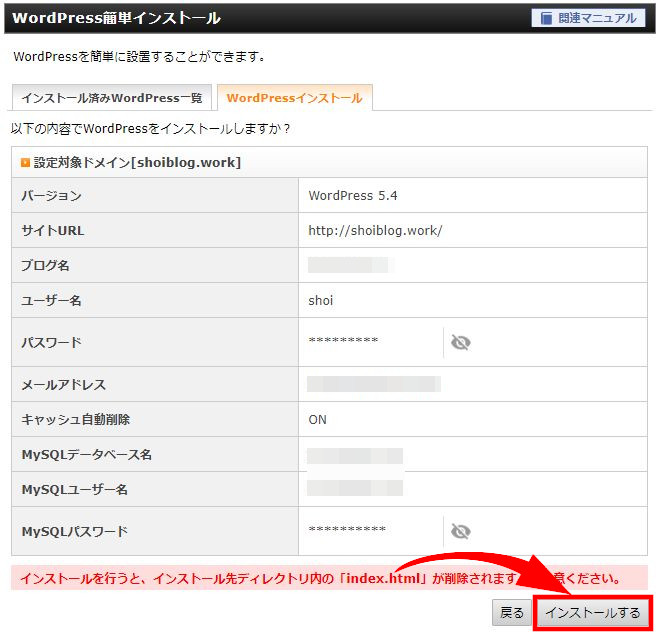Click the 戻る back button
The width and height of the screenshot is (662, 635).
pyautogui.click(x=512, y=612)
